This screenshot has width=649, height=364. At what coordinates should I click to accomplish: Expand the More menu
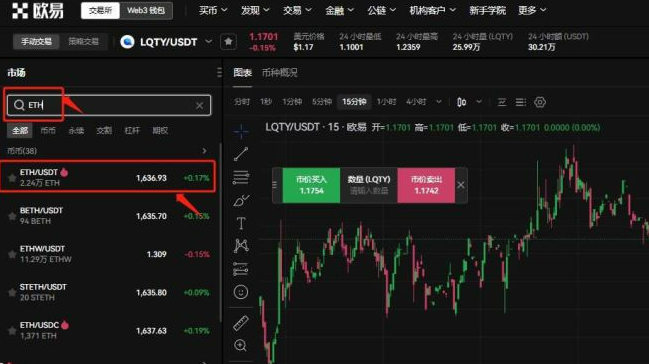(x=532, y=11)
